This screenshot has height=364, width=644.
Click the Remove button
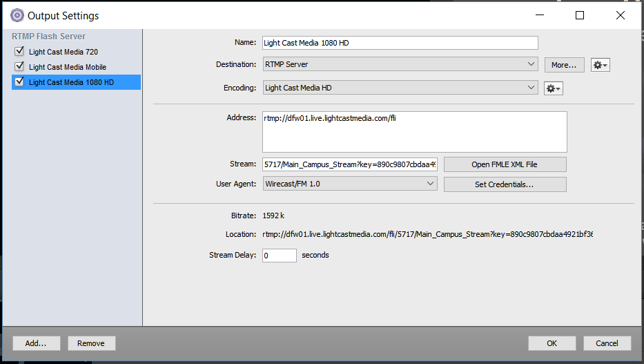(x=91, y=343)
